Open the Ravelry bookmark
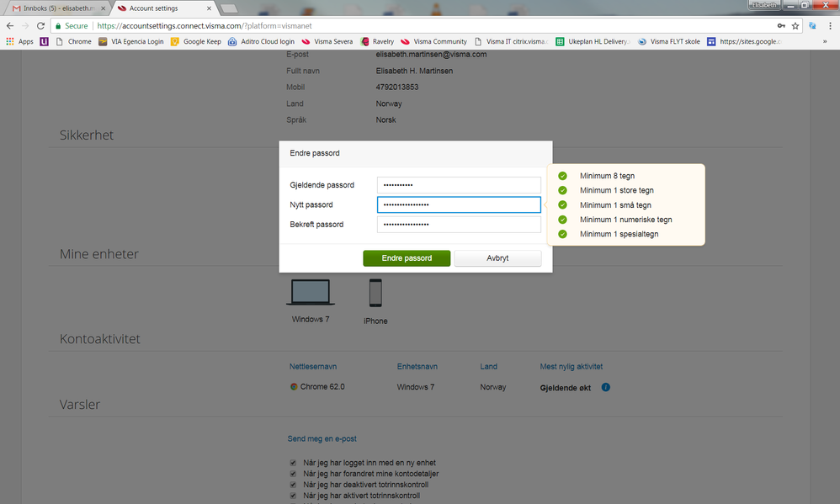This screenshot has width=840, height=504. (377, 41)
